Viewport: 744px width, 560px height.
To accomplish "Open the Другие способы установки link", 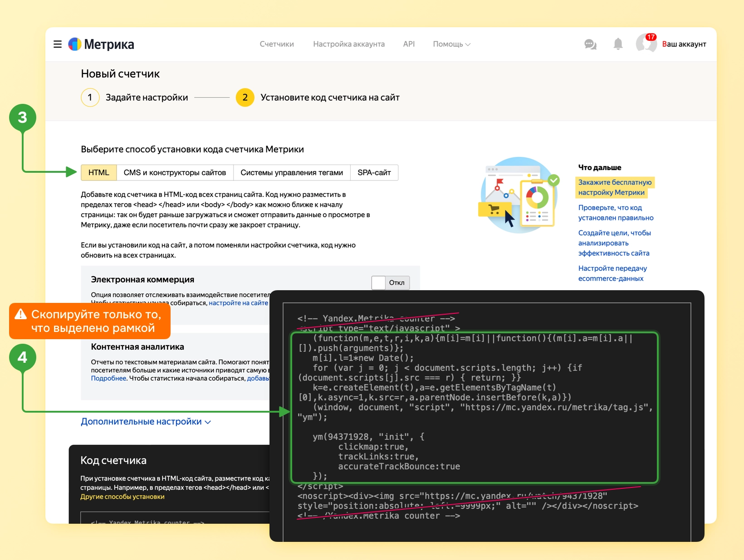I will [x=122, y=497].
